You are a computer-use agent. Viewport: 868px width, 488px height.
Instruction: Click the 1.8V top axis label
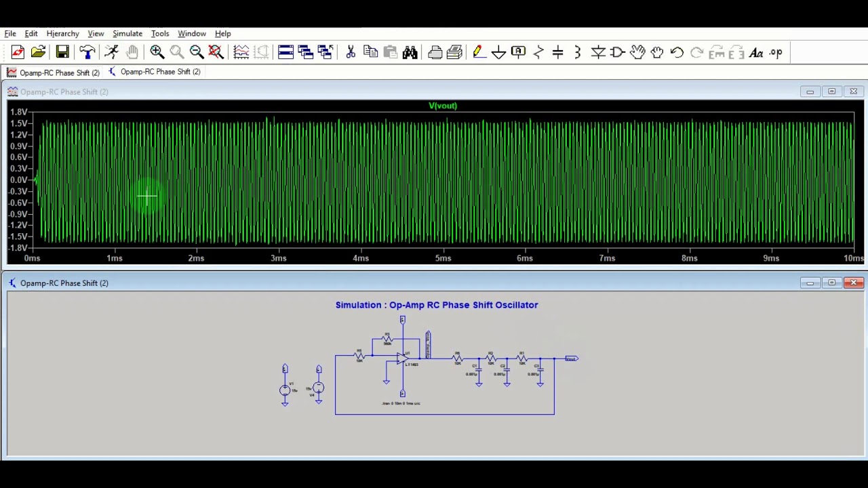click(18, 112)
